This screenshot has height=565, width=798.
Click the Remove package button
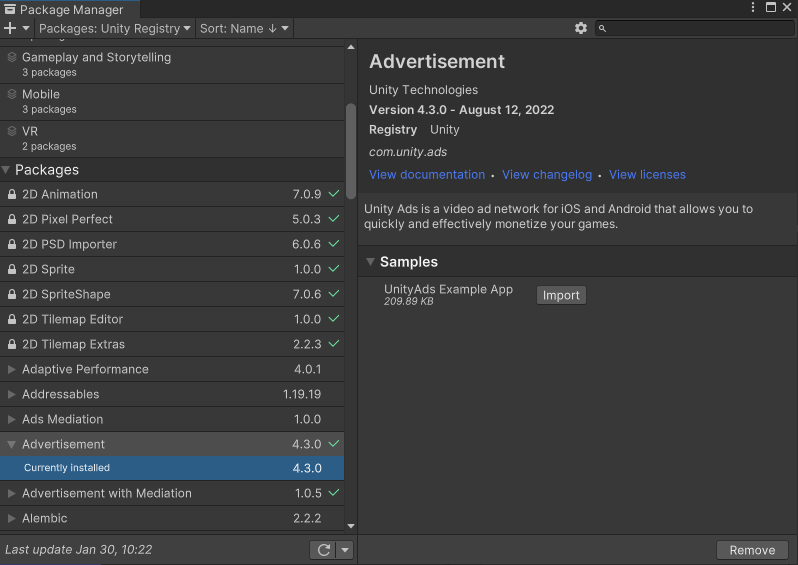click(x=752, y=550)
